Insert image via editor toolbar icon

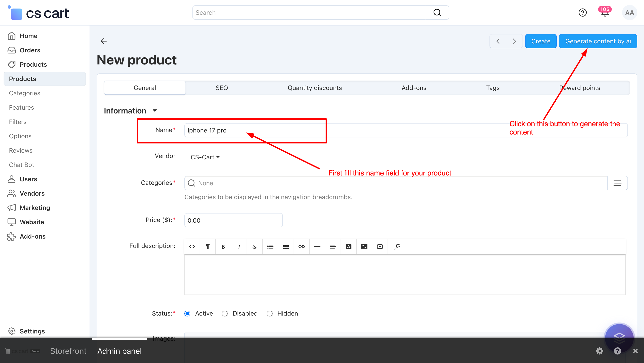point(364,246)
